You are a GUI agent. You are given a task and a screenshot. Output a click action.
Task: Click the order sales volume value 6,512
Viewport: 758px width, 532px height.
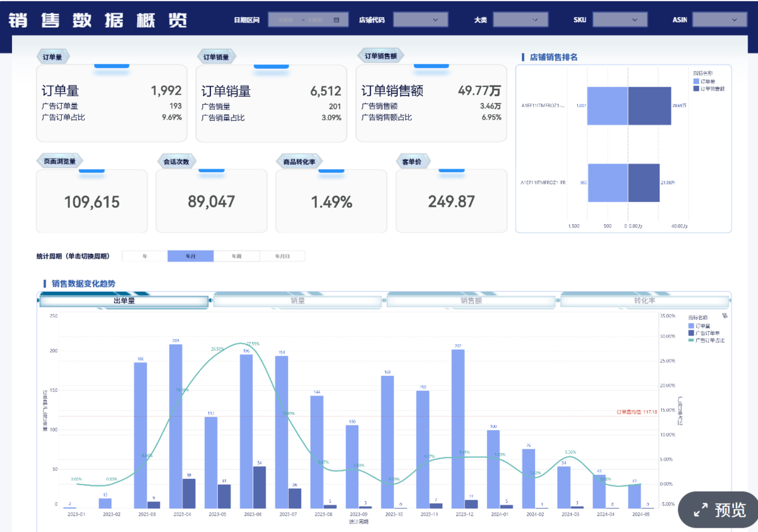pos(326,91)
